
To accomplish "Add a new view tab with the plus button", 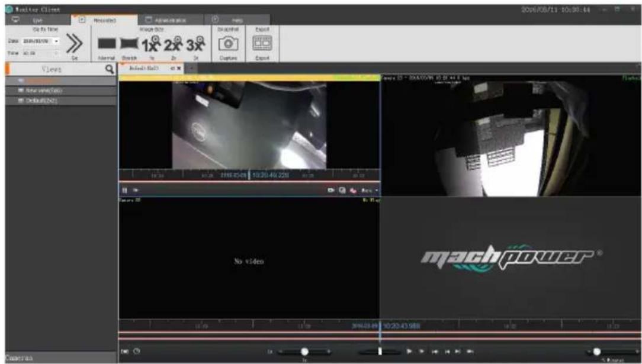I will coord(191,68).
